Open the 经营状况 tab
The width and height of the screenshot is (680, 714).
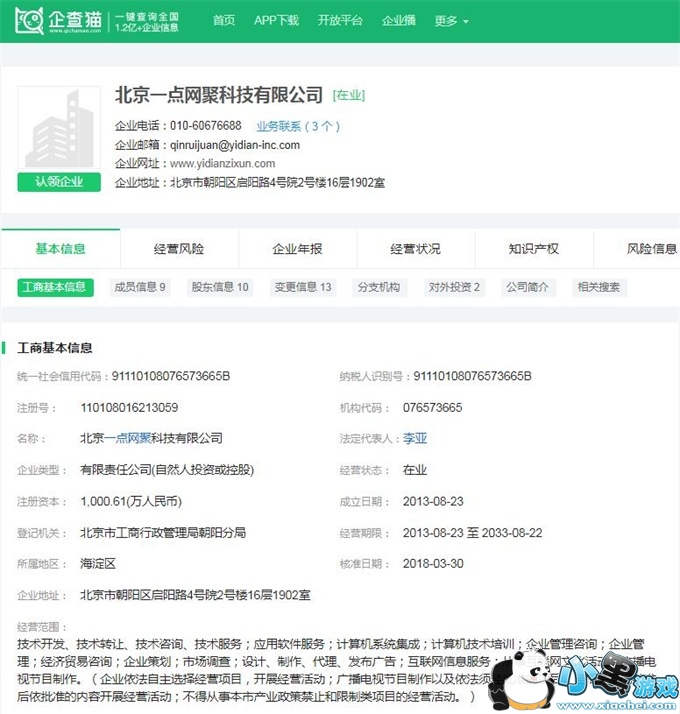click(415, 249)
